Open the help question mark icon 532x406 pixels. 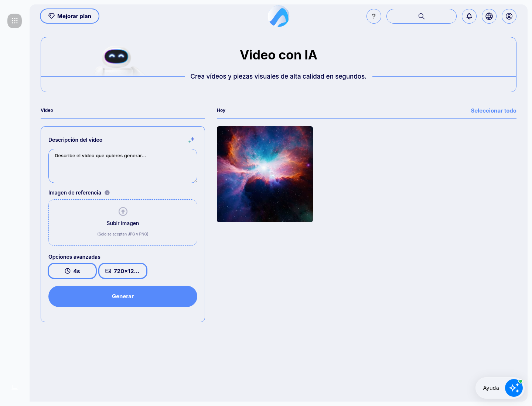coord(374,16)
